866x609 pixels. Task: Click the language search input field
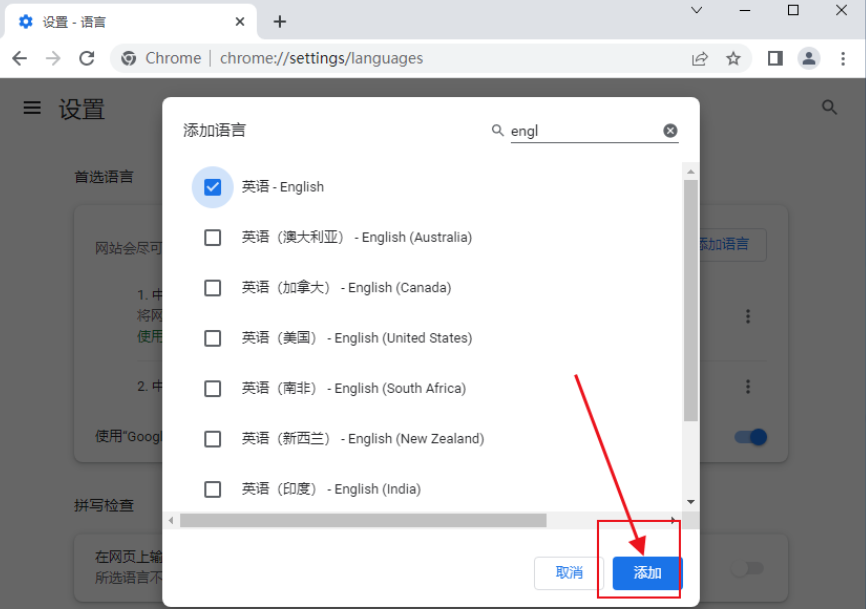click(583, 131)
